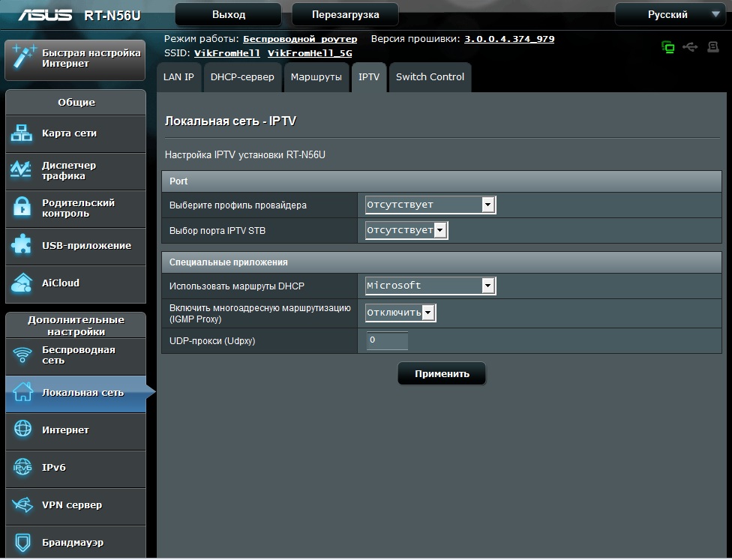Click the Traffic Manager icon

[22, 171]
